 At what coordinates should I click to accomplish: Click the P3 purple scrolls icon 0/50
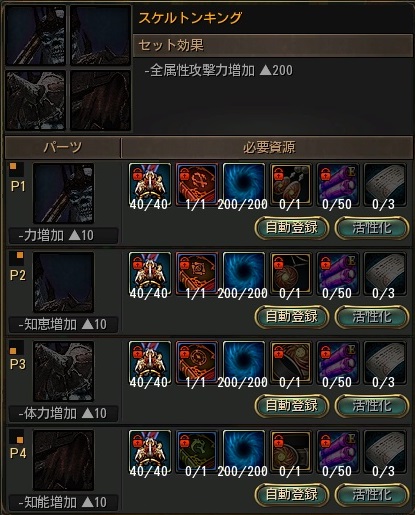coord(338,363)
